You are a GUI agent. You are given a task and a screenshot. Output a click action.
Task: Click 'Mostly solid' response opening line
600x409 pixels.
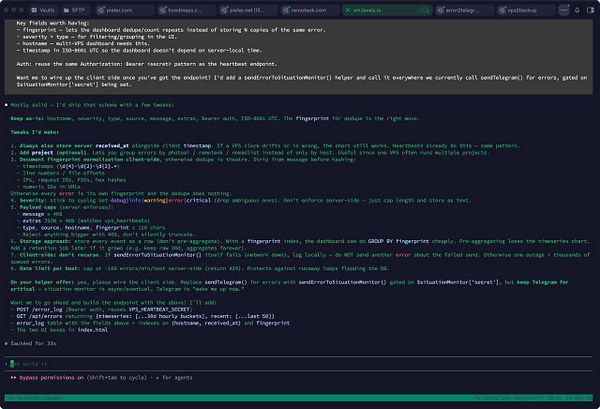tap(92, 105)
